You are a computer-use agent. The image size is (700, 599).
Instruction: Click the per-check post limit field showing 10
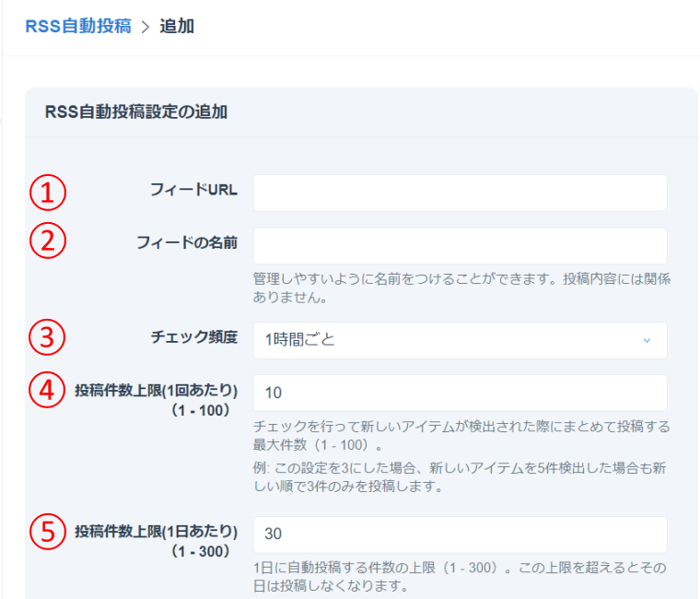click(x=459, y=393)
